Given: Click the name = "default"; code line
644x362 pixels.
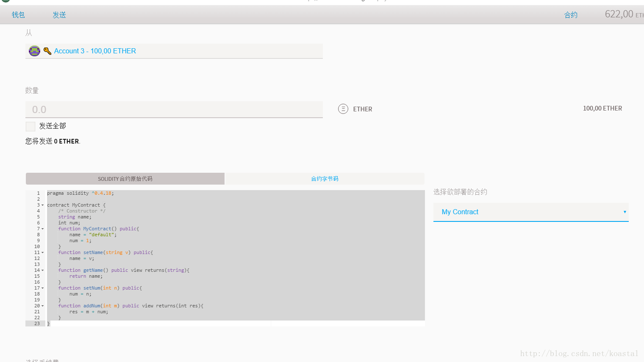Looking at the screenshot, I should (x=93, y=235).
